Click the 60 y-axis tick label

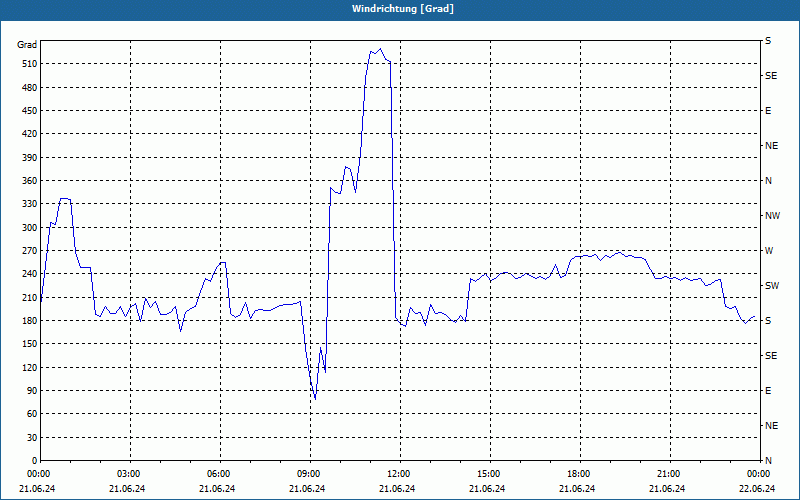(x=31, y=413)
